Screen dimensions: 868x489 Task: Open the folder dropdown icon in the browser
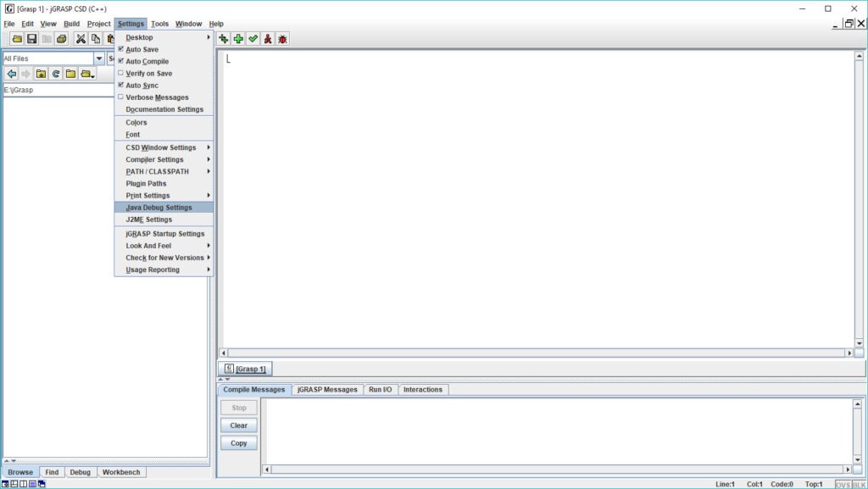(x=87, y=74)
